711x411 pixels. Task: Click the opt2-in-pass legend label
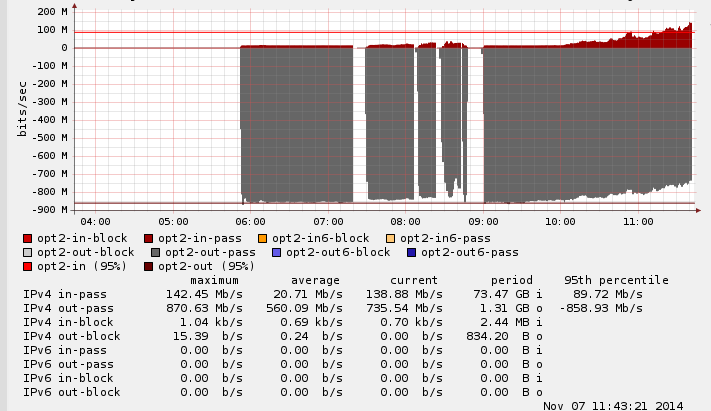[x=200, y=239]
